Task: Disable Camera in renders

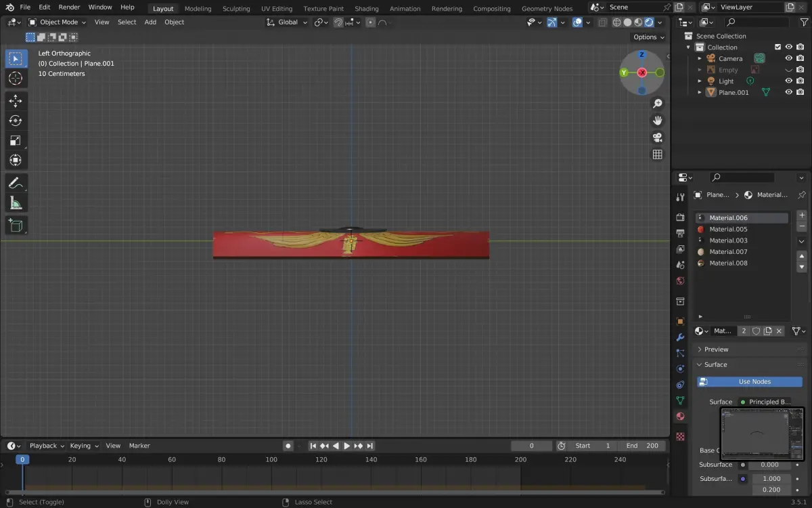Action: click(800, 58)
